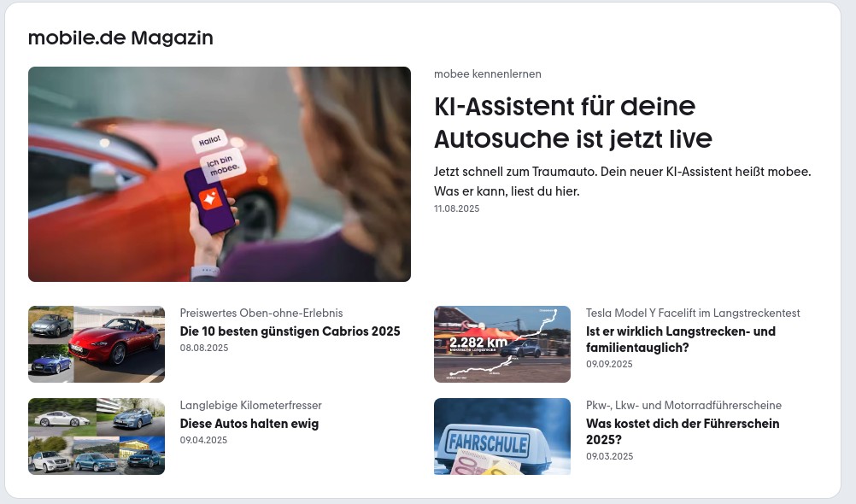Open "Was kostet dich der Führerschein 2025?"

point(683,431)
